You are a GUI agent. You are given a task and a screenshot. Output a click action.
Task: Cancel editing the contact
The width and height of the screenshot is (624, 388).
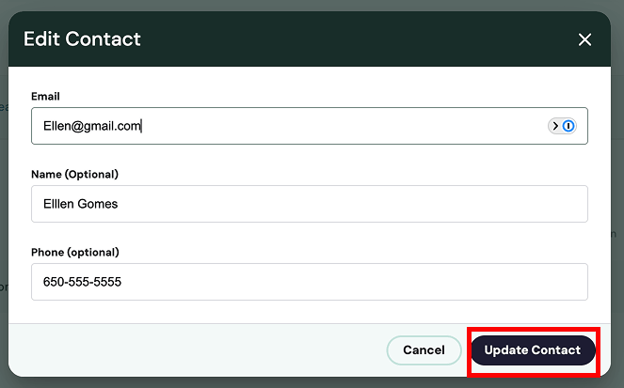[424, 350]
